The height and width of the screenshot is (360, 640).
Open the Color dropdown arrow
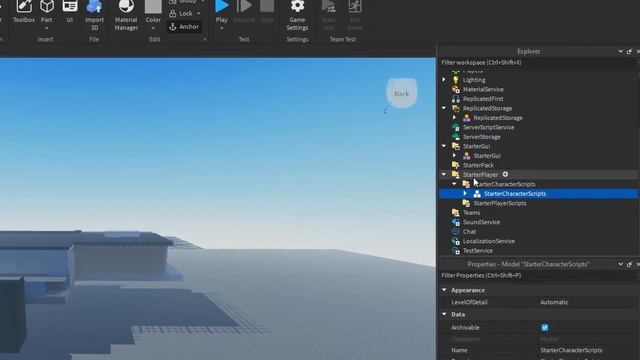(x=153, y=28)
